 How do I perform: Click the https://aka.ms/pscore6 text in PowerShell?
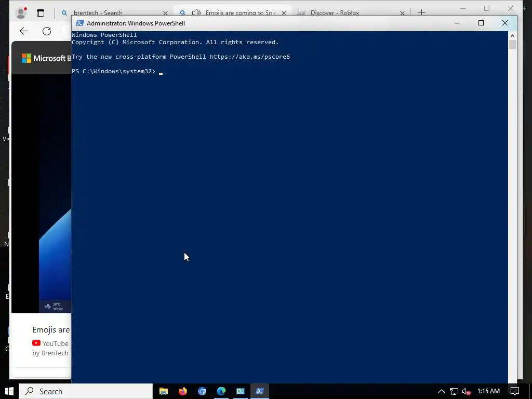click(x=250, y=57)
